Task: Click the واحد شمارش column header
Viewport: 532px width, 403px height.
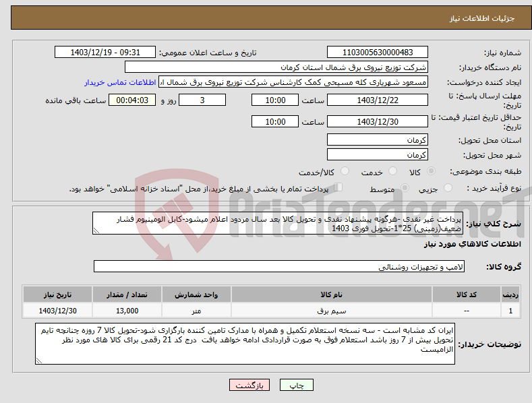Action: 196,294
